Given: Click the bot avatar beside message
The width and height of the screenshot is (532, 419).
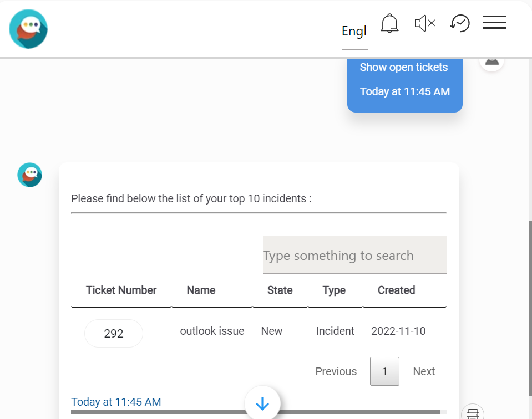Looking at the screenshot, I should pyautogui.click(x=29, y=175).
